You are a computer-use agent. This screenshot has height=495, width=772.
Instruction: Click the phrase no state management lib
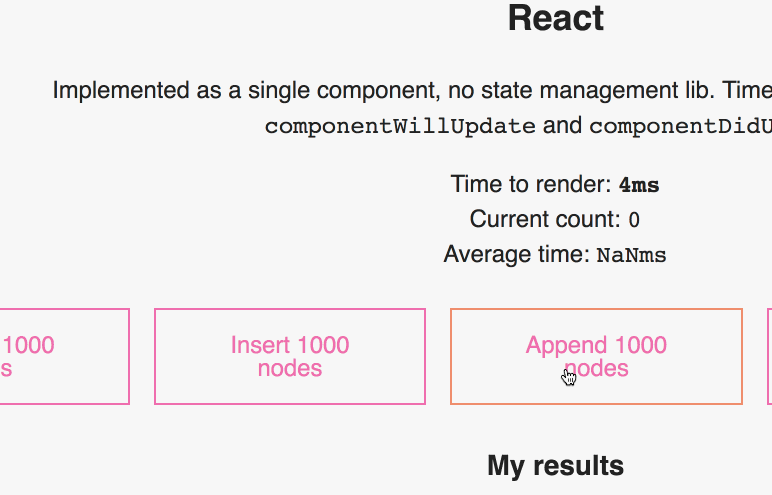(x=581, y=91)
